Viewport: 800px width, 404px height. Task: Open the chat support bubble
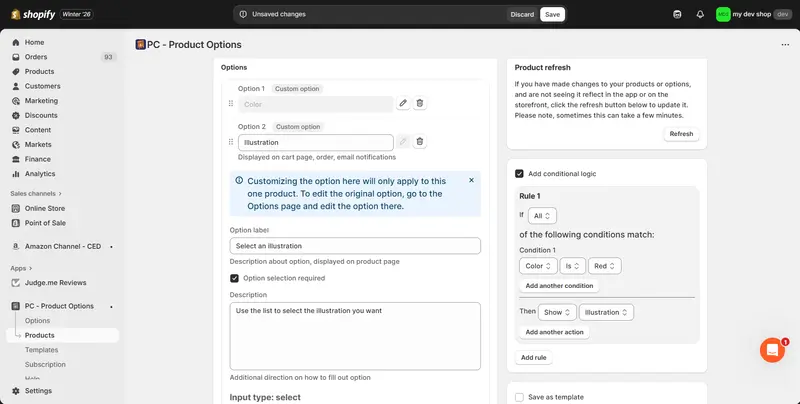click(x=772, y=350)
